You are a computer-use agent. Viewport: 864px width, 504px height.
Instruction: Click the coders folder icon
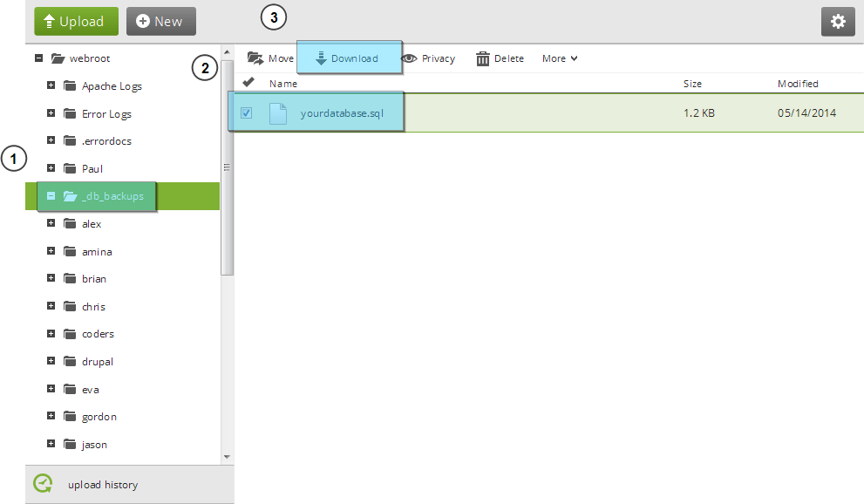70,334
